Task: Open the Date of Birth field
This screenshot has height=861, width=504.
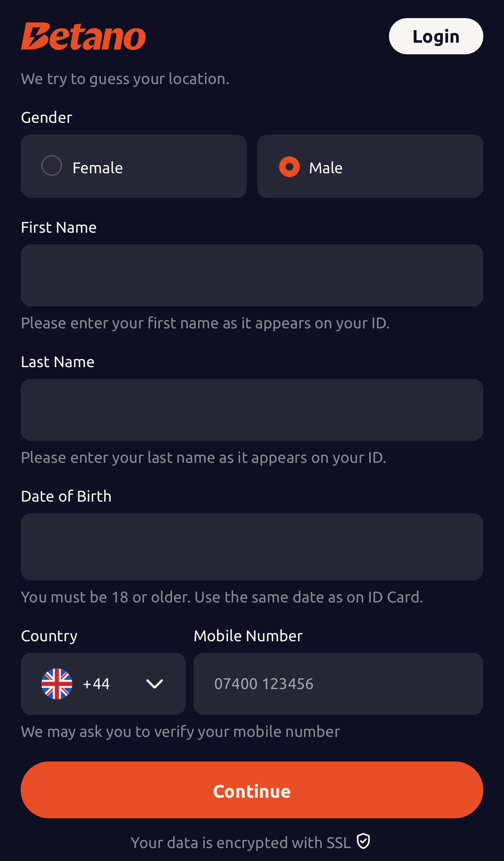Action: tap(252, 546)
